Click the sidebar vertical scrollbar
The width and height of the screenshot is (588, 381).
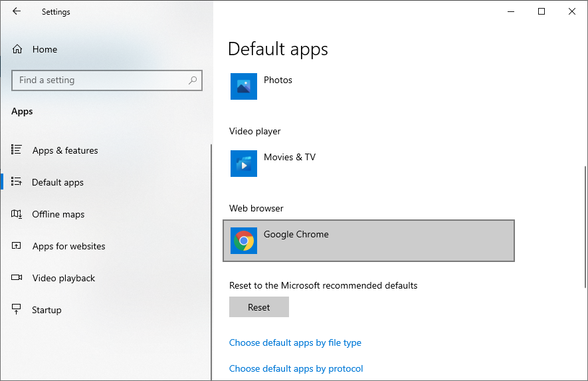211,262
